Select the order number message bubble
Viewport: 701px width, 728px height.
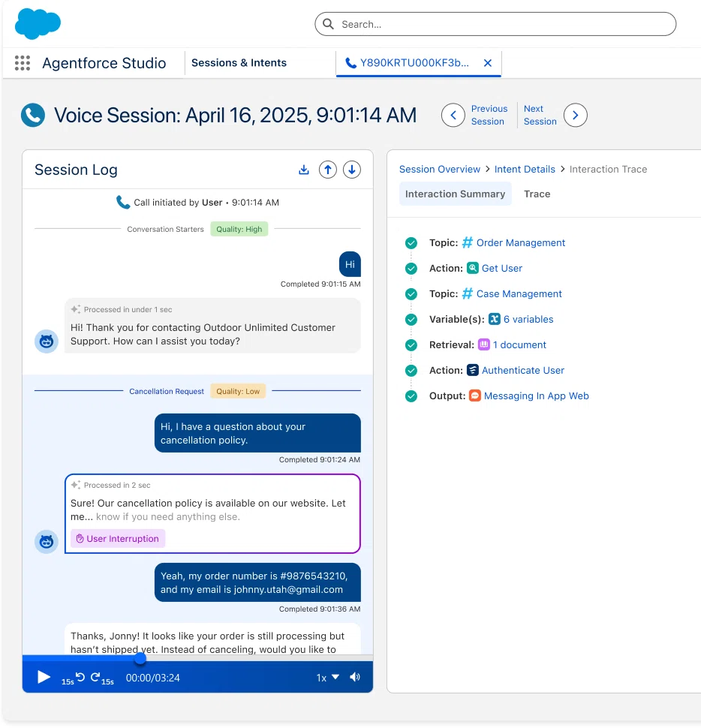257,582
